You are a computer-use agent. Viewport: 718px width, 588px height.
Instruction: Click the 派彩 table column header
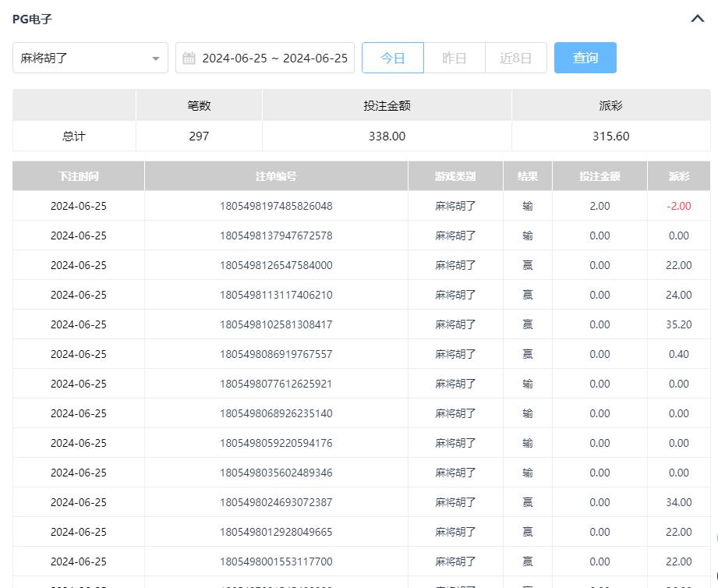click(678, 176)
